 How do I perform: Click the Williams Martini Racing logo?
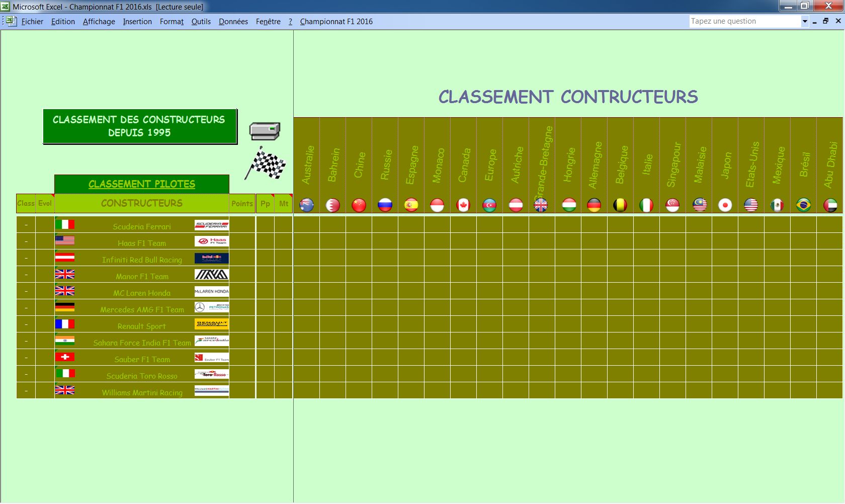212,390
